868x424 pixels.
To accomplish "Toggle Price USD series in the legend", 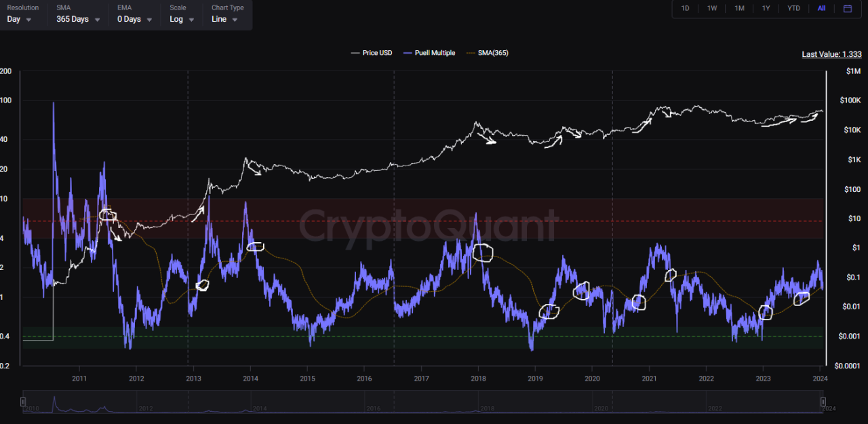I will point(372,52).
